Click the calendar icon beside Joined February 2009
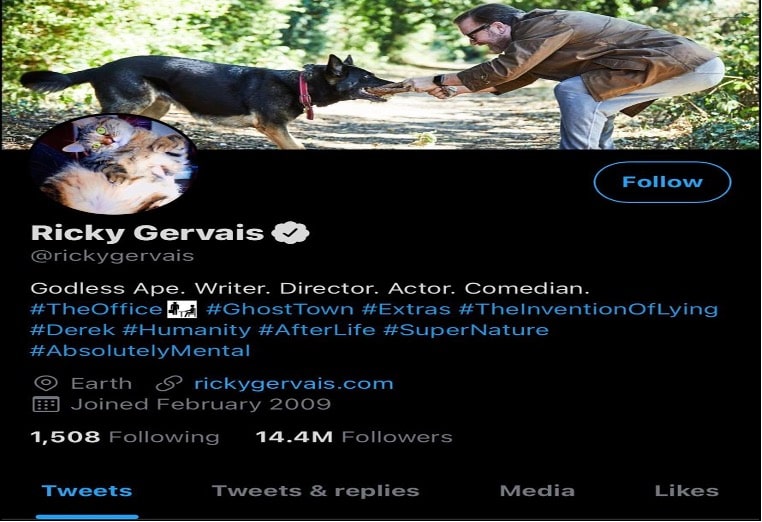The width and height of the screenshot is (762, 522). click(46, 404)
